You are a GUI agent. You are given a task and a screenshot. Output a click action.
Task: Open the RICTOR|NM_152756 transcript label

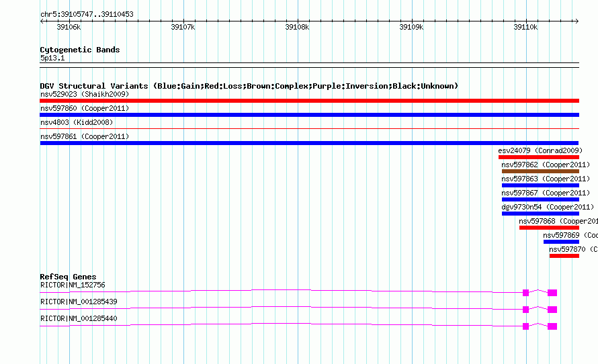tap(73, 285)
